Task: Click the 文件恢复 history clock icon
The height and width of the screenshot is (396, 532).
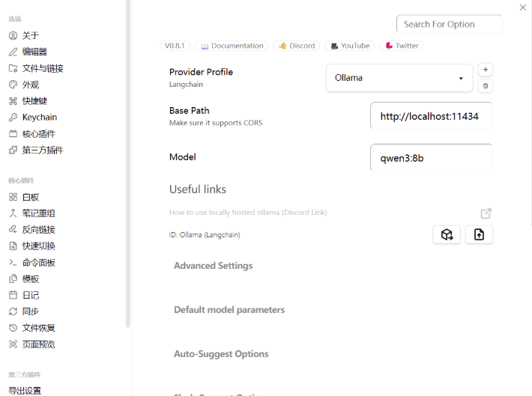Action: tap(13, 328)
